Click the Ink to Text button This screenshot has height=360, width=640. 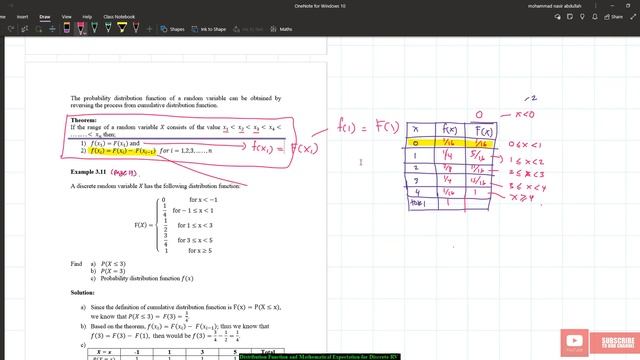pyautogui.click(x=247, y=29)
